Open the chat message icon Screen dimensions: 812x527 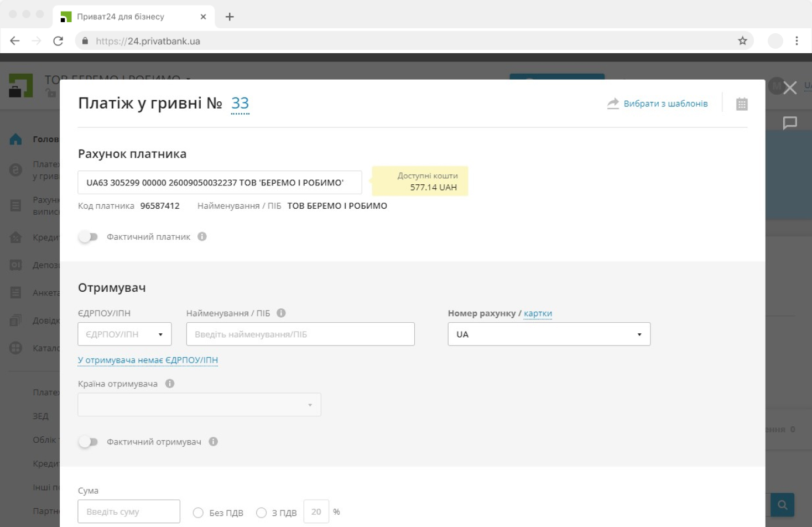click(789, 123)
